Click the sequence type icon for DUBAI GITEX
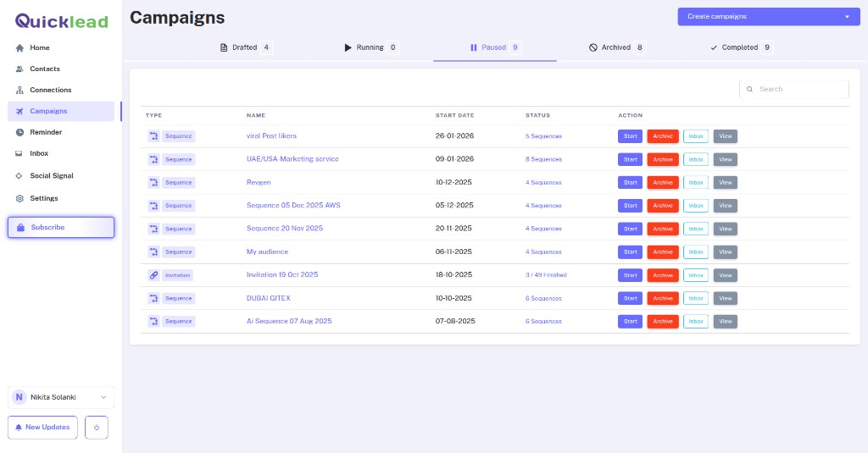Image resolution: width=868 pixels, height=453 pixels. click(x=153, y=298)
